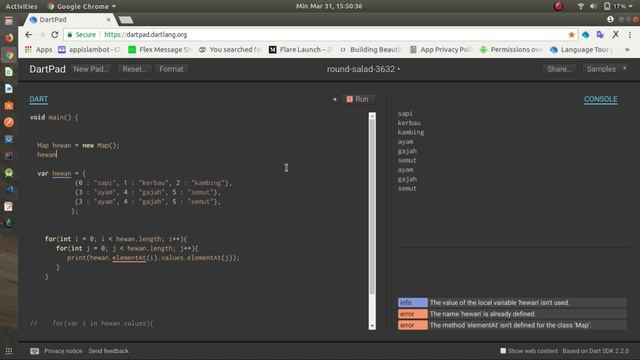
Task: Open the Activities overview
Action: coord(21,6)
